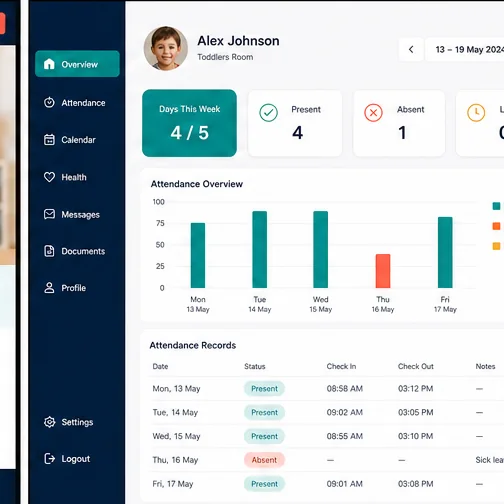Click the red Thu 16 May bar
This screenshot has width=504, height=504.
point(383,271)
